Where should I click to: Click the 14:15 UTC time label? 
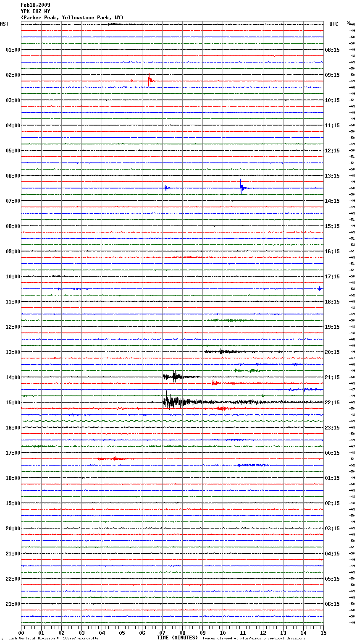(332, 201)
